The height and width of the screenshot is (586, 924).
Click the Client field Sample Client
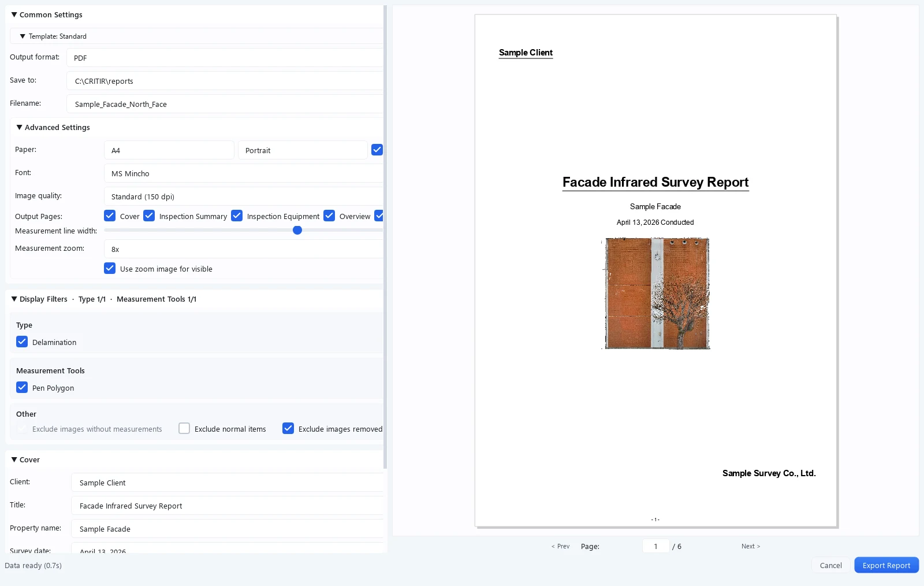[x=228, y=483]
